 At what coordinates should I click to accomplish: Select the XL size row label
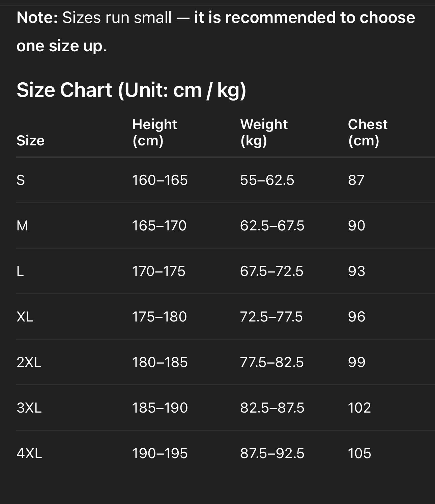(x=25, y=317)
